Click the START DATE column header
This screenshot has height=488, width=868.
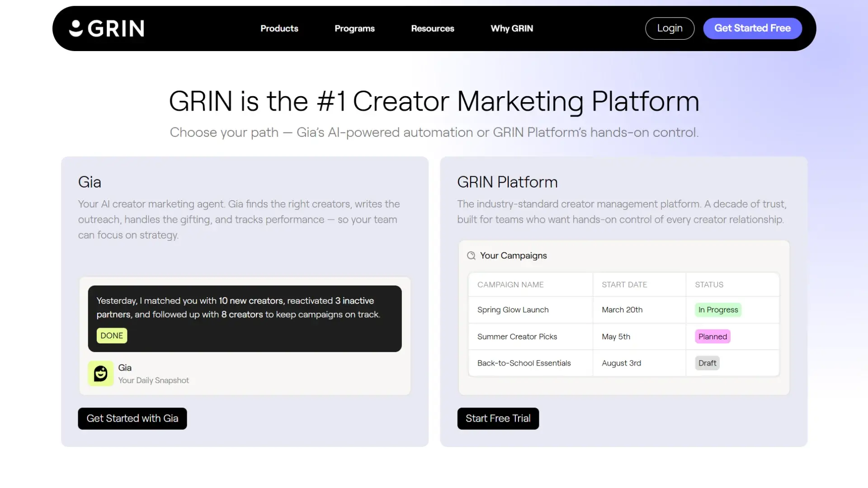[624, 285]
